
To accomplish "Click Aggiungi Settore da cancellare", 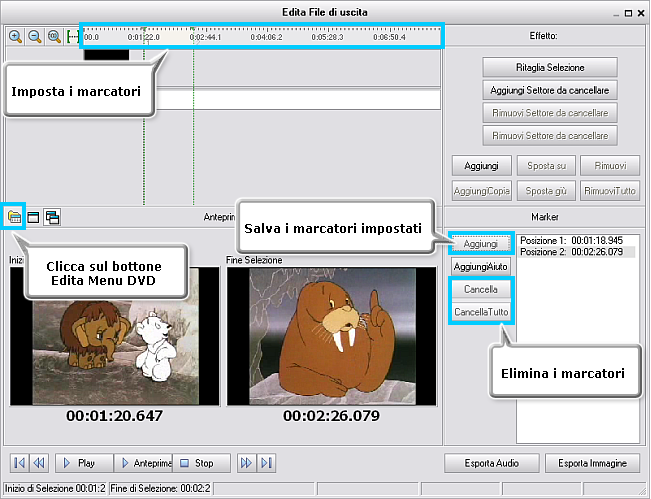I will click(x=550, y=90).
